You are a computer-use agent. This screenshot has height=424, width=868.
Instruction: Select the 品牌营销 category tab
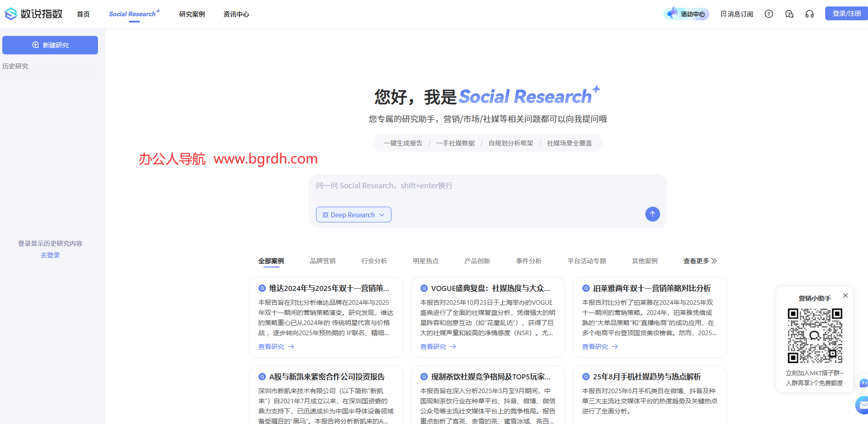pos(323,261)
